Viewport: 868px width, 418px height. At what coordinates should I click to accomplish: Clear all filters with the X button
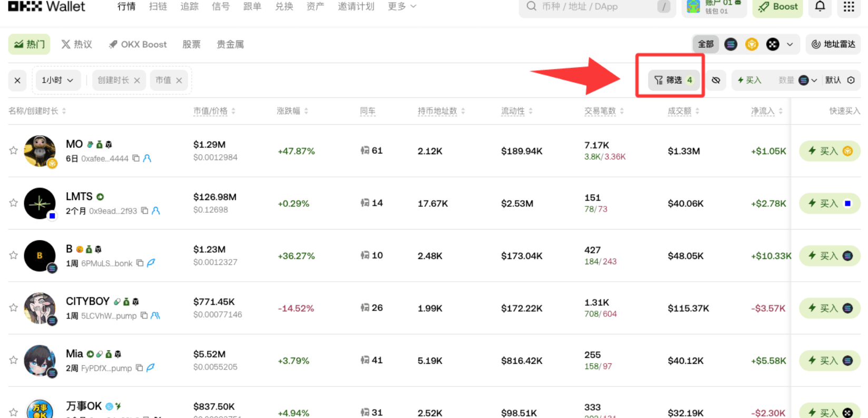[17, 80]
